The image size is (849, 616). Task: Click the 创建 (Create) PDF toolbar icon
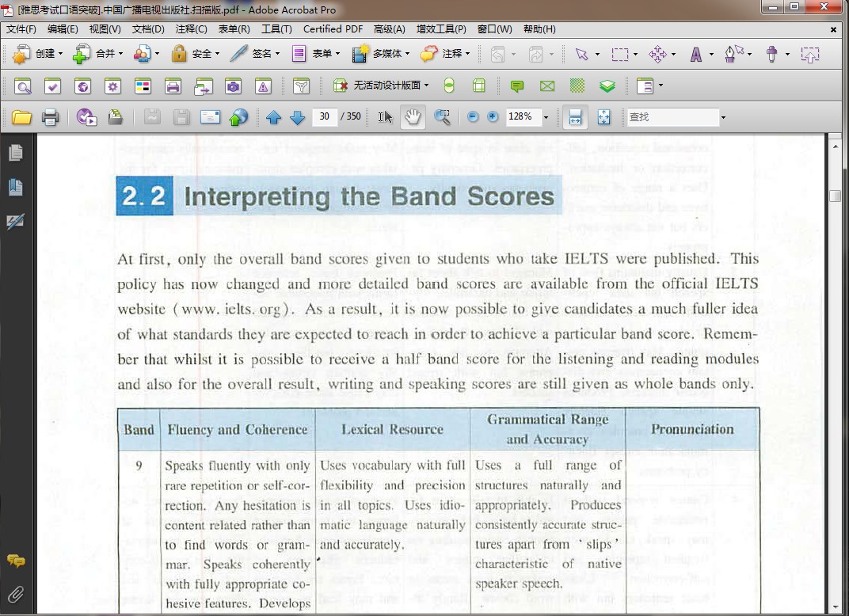[21, 54]
